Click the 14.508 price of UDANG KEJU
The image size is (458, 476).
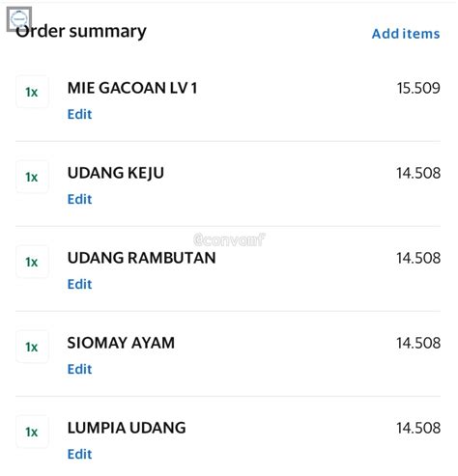tap(418, 173)
